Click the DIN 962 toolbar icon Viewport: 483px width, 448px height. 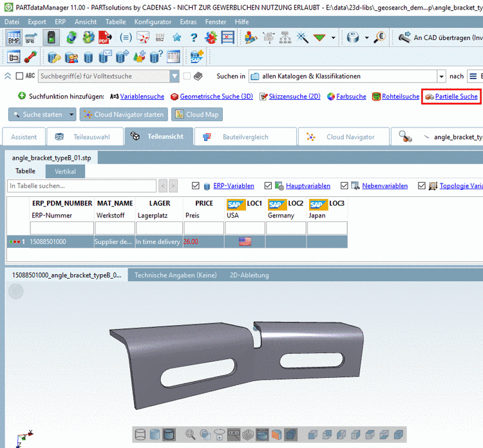(x=160, y=37)
